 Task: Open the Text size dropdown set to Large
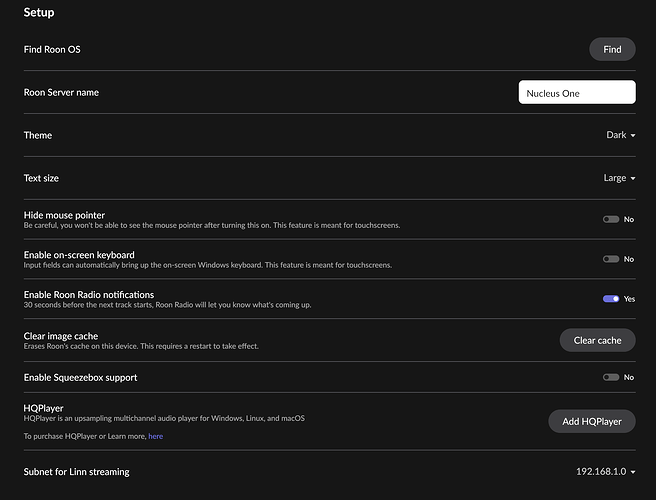point(619,178)
